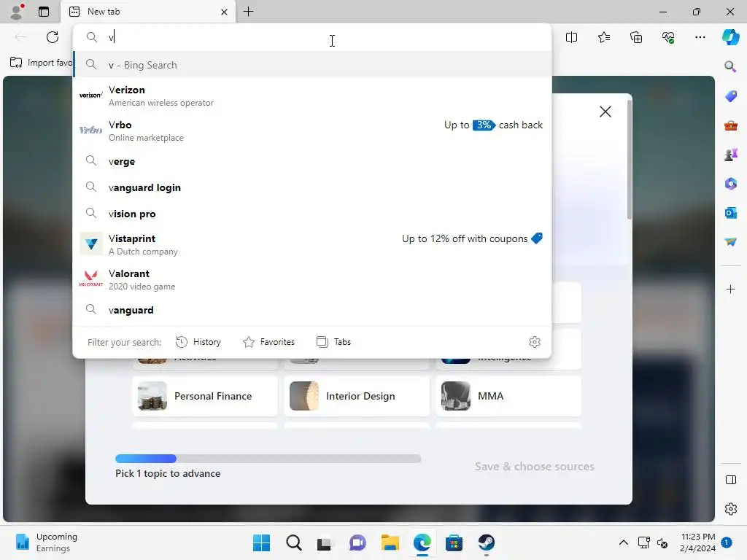This screenshot has height=560, width=747.
Task: Open Microsoft Store from taskbar
Action: point(454,542)
